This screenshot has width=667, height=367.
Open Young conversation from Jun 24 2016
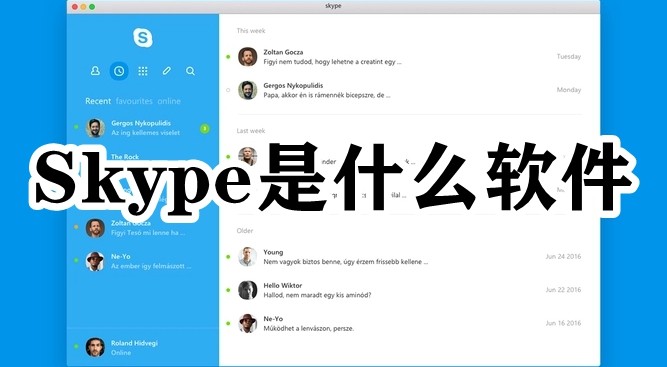tap(409, 257)
